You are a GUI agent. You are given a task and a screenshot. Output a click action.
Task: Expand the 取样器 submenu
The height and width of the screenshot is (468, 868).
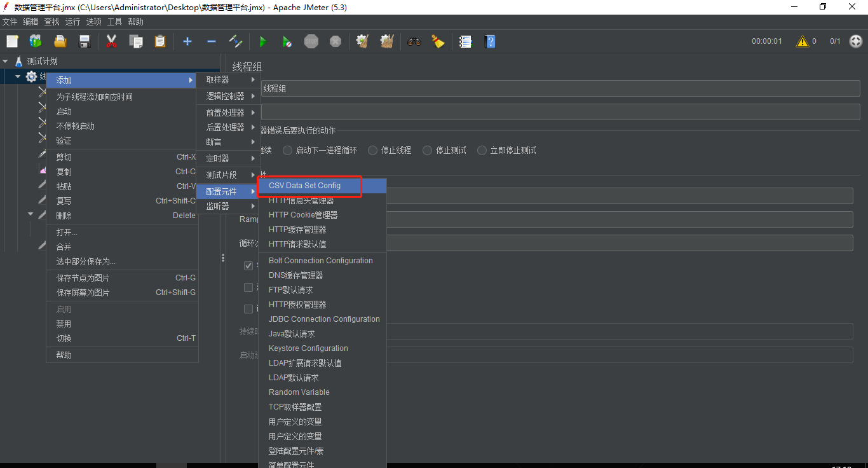228,80
